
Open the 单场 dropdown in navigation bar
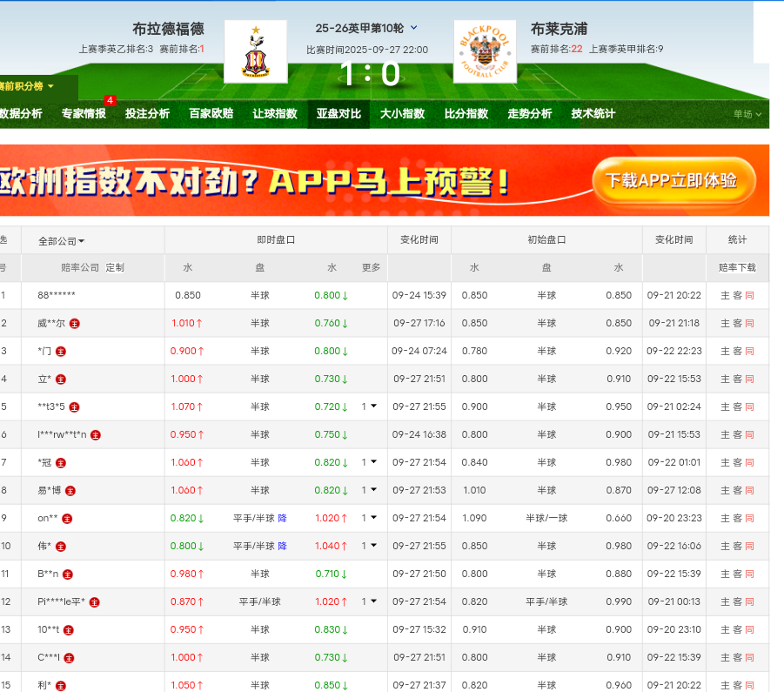tap(747, 114)
